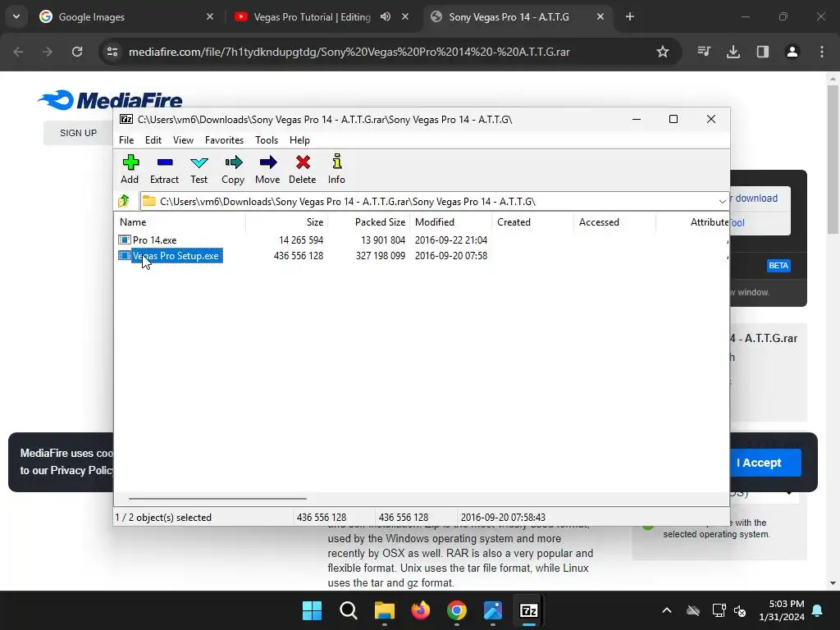840x630 pixels.
Task: Sort by Accessed column header
Action: tap(614, 221)
